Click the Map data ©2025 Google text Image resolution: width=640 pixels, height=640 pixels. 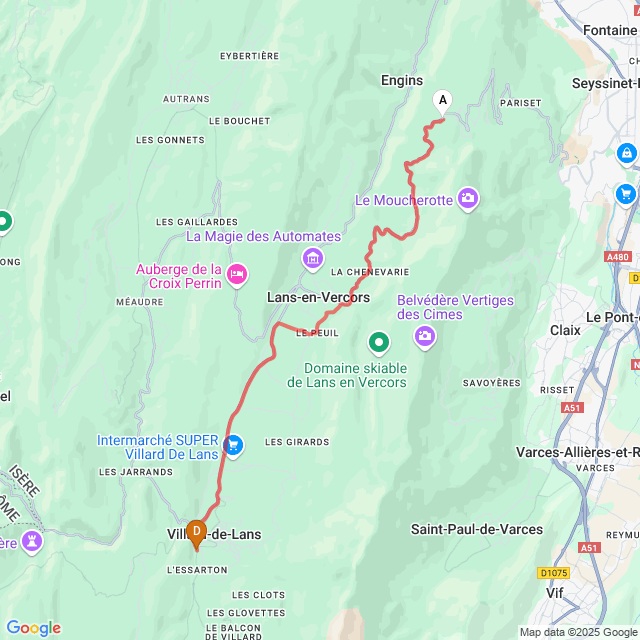[578, 633]
